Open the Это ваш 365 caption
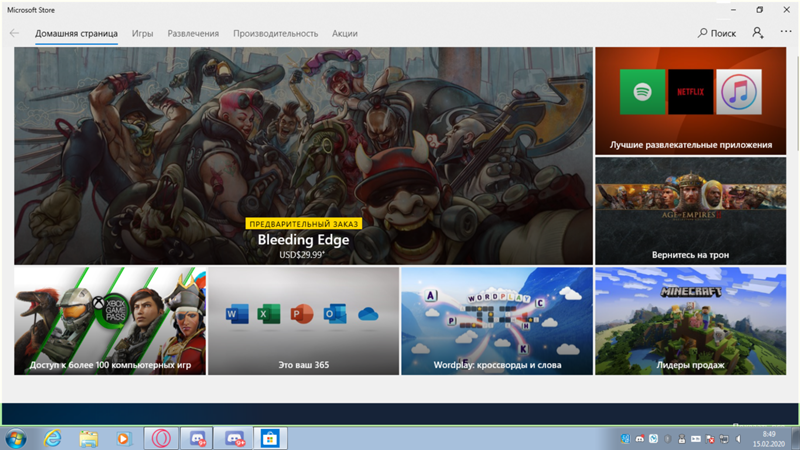The height and width of the screenshot is (450, 800). (x=304, y=365)
